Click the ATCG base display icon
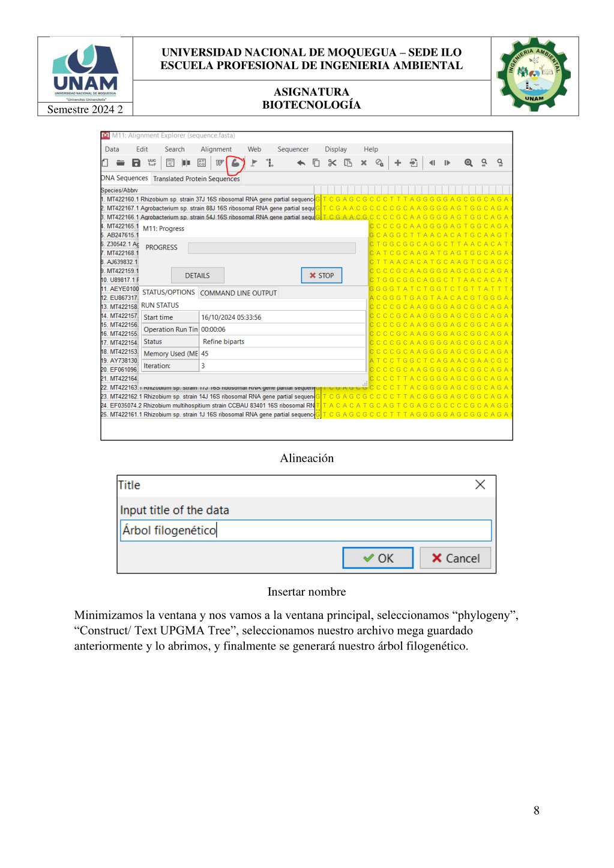The width and height of the screenshot is (614, 868). pyautogui.click(x=202, y=163)
